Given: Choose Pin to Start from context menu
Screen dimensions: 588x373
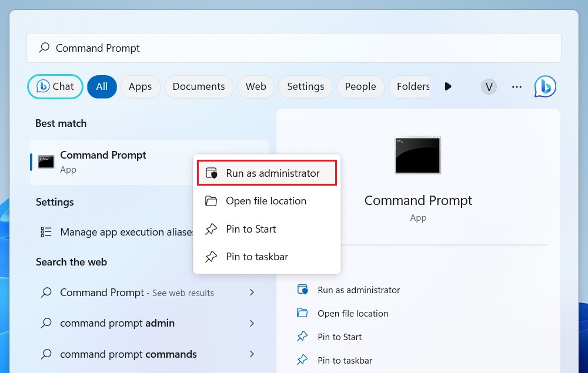Looking at the screenshot, I should tap(266, 229).
